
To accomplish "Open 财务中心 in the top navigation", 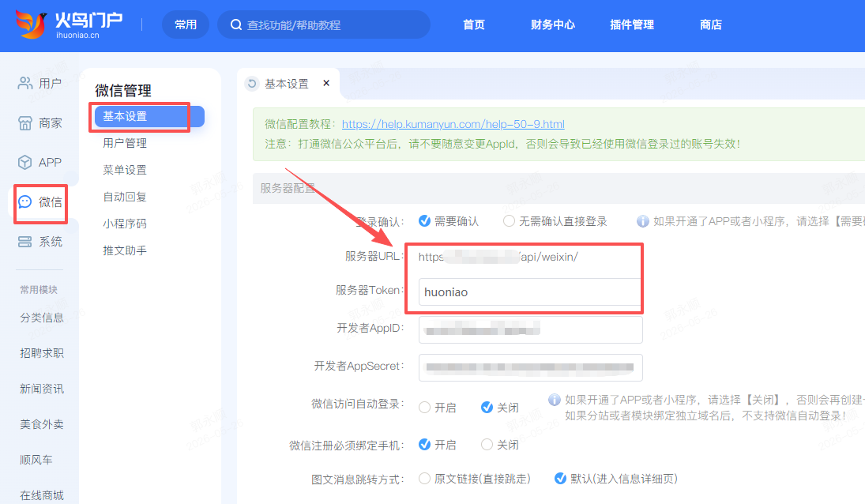I will click(x=553, y=24).
